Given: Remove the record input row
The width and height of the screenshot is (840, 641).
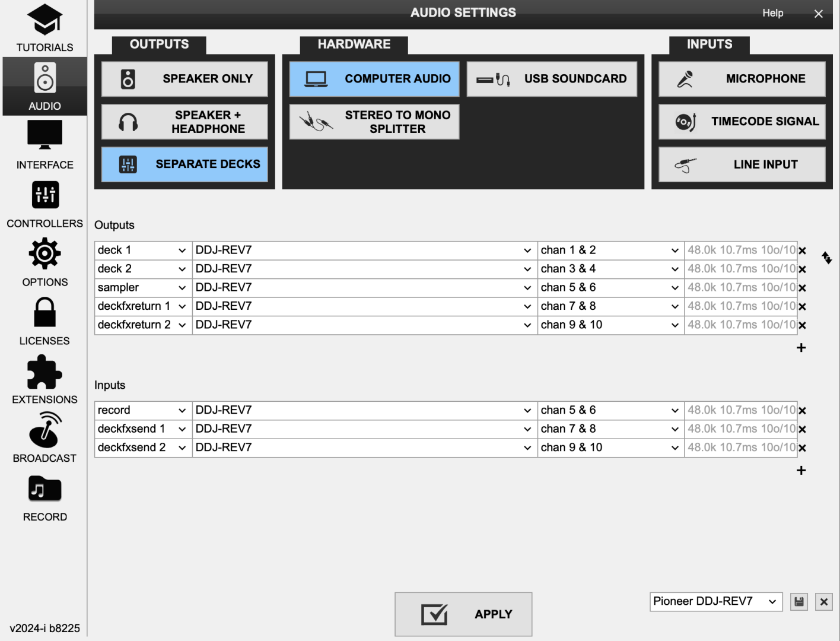Looking at the screenshot, I should 802,411.
